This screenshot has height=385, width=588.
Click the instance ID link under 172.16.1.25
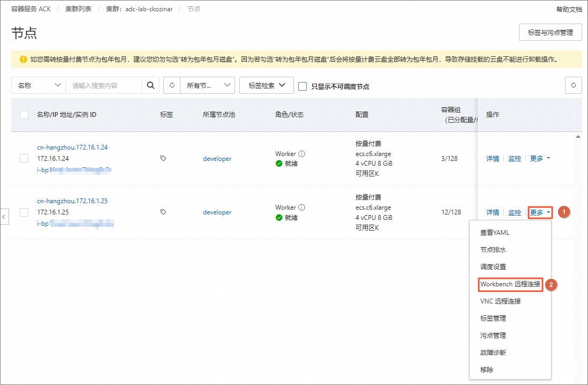[x=75, y=224]
